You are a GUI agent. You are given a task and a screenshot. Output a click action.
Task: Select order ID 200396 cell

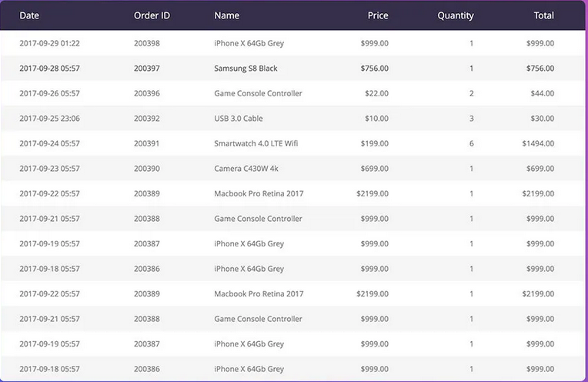147,93
